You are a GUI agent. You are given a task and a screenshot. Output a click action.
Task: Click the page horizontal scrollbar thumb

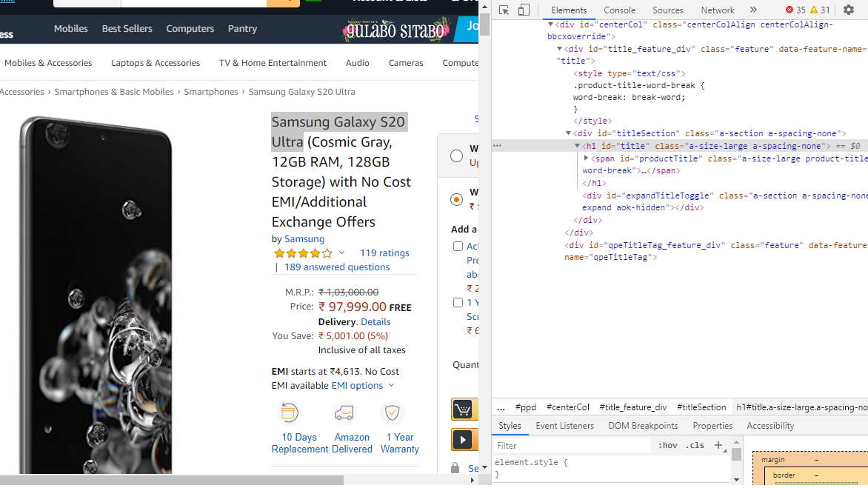172,481
